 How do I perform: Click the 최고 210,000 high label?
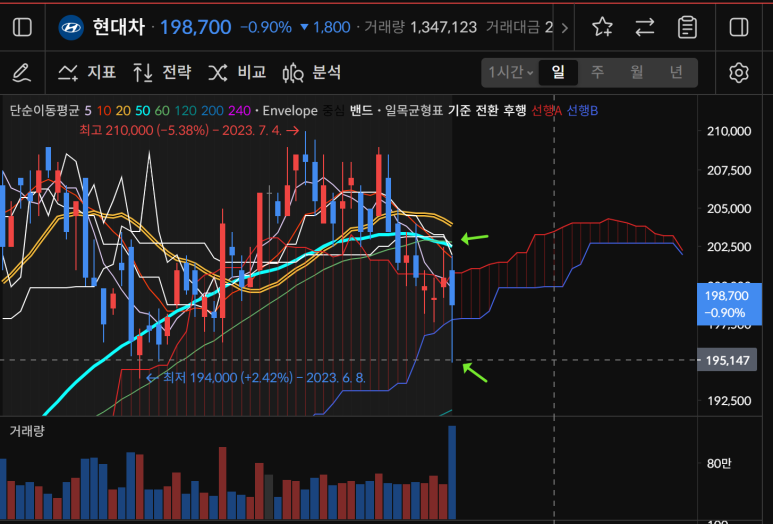[x=189, y=131]
